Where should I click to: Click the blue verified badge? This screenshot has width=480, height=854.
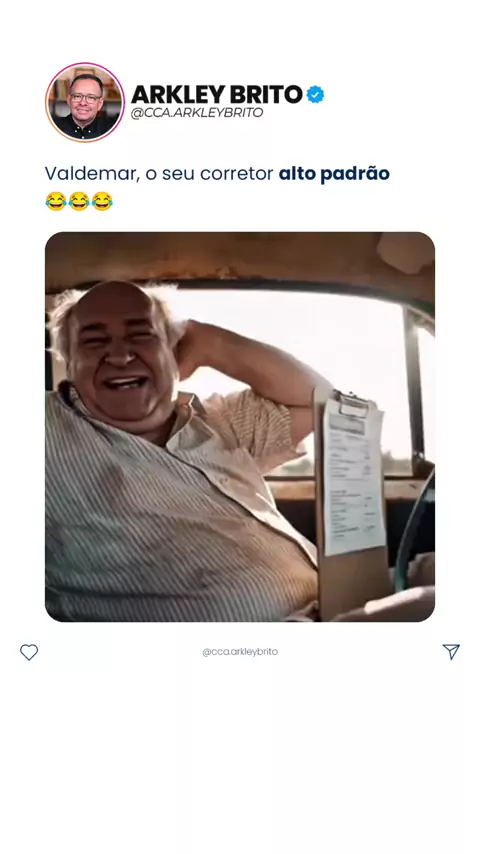(315, 95)
